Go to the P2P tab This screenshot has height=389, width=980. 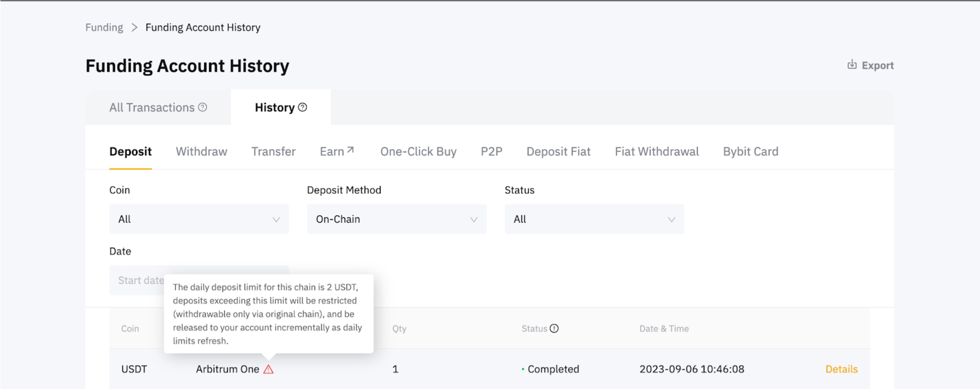491,151
